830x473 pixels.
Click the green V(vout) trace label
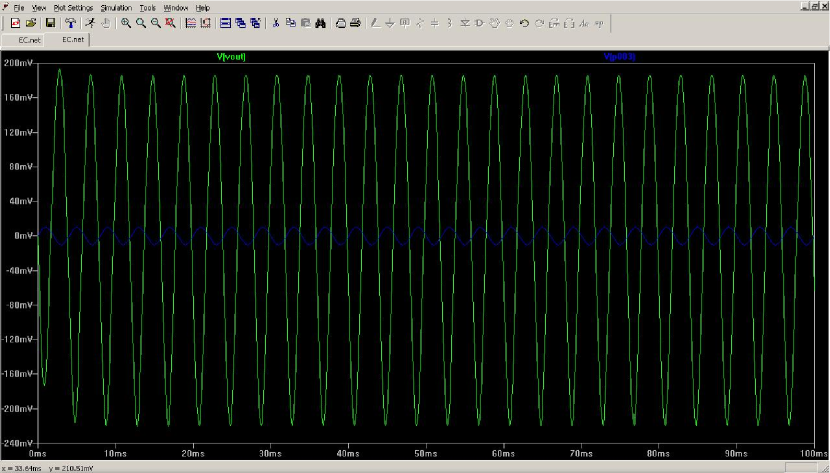pyautogui.click(x=231, y=57)
